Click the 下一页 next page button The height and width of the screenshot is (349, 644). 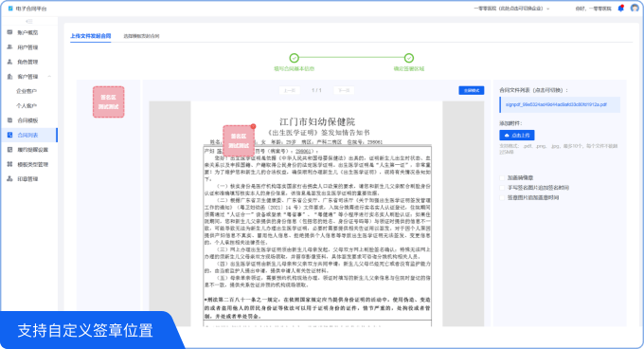pyautogui.click(x=344, y=90)
